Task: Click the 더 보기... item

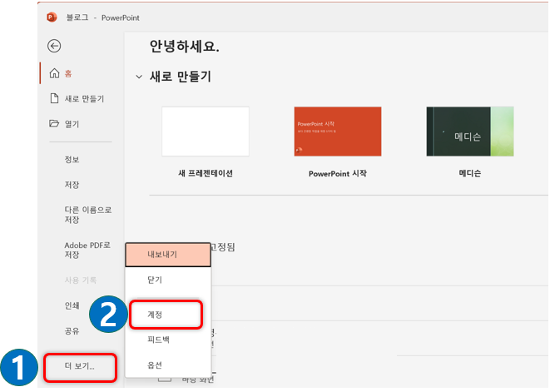Action: 80,367
